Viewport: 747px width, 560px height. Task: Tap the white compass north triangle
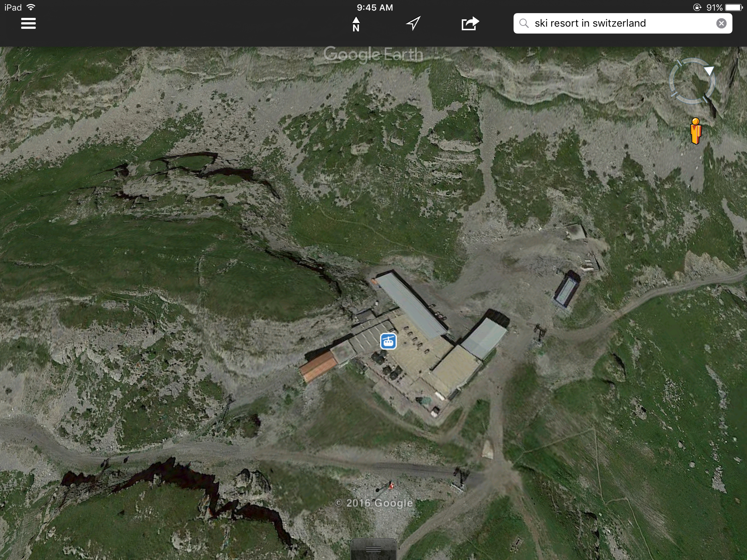(x=709, y=70)
